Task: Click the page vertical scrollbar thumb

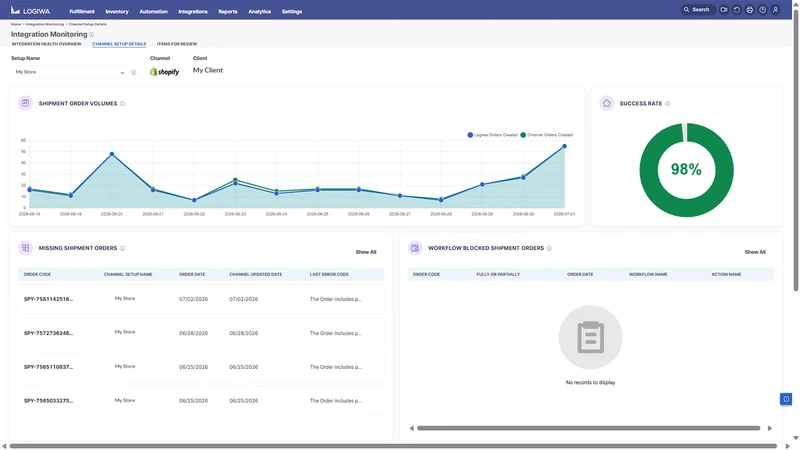Action: 795,151
